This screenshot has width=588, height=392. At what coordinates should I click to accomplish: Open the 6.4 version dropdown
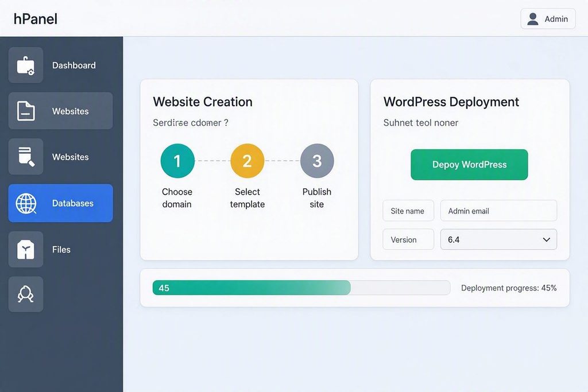pyautogui.click(x=498, y=239)
